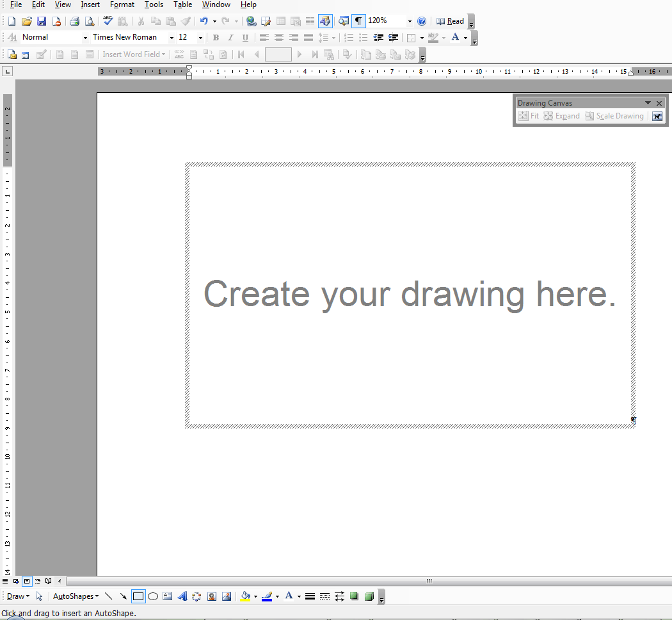
Task: Apply blue Line Color brush
Action: click(x=267, y=596)
